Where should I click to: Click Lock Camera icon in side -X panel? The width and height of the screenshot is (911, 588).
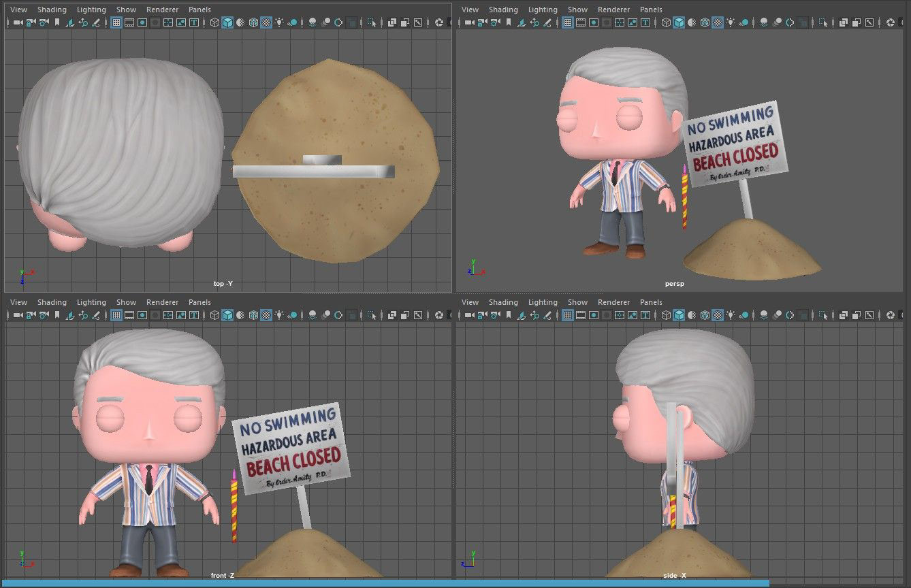click(481, 315)
